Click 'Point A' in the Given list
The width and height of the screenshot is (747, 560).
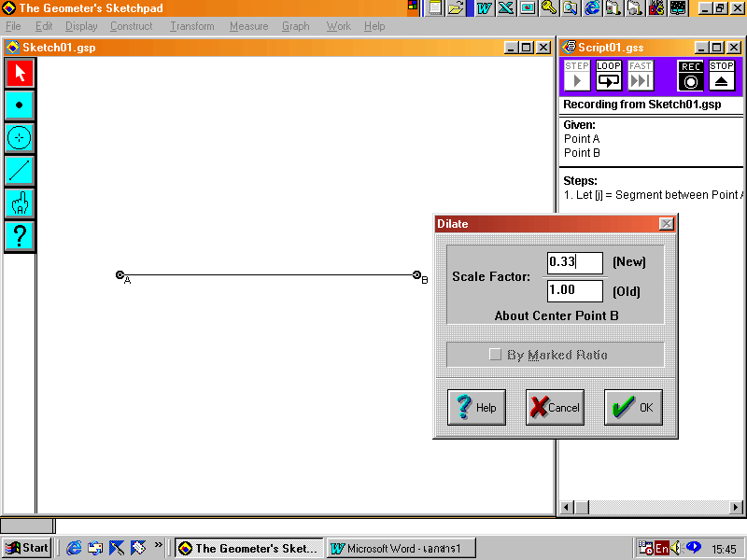pos(582,138)
